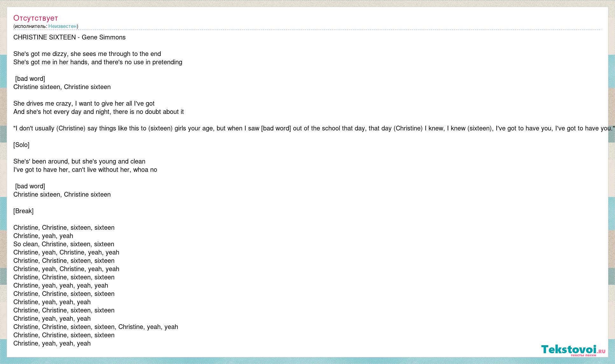This screenshot has height=364, width=615.
Task: Click the line She's got me in her hands
Action: pos(98,62)
